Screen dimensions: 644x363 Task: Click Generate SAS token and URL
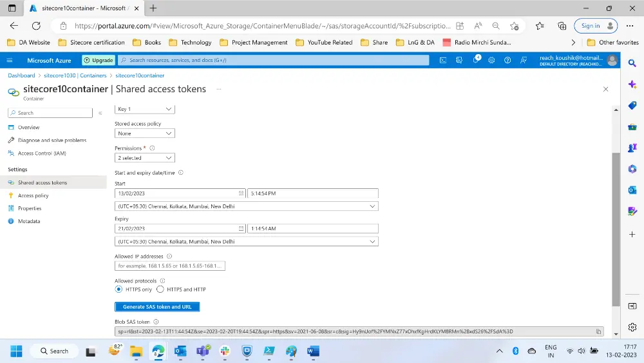(157, 307)
